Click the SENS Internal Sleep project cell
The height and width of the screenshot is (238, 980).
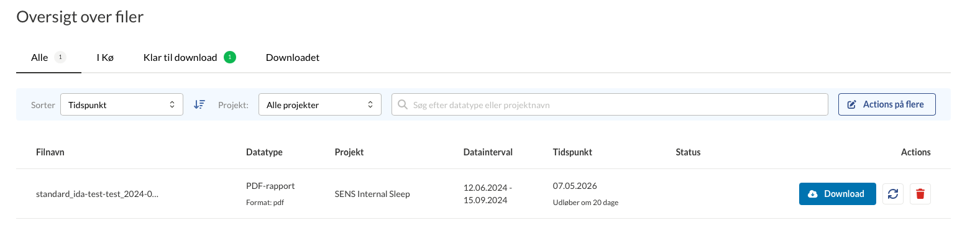(372, 194)
